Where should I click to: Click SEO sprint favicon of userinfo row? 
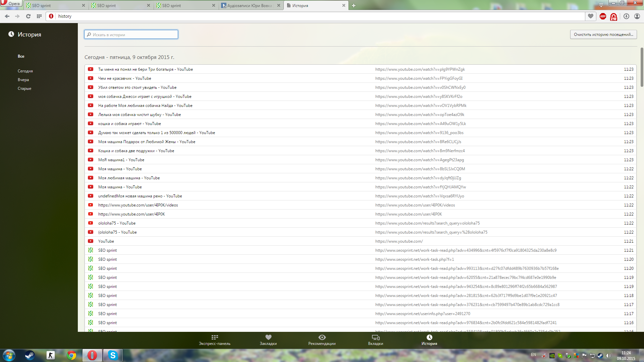(91, 313)
